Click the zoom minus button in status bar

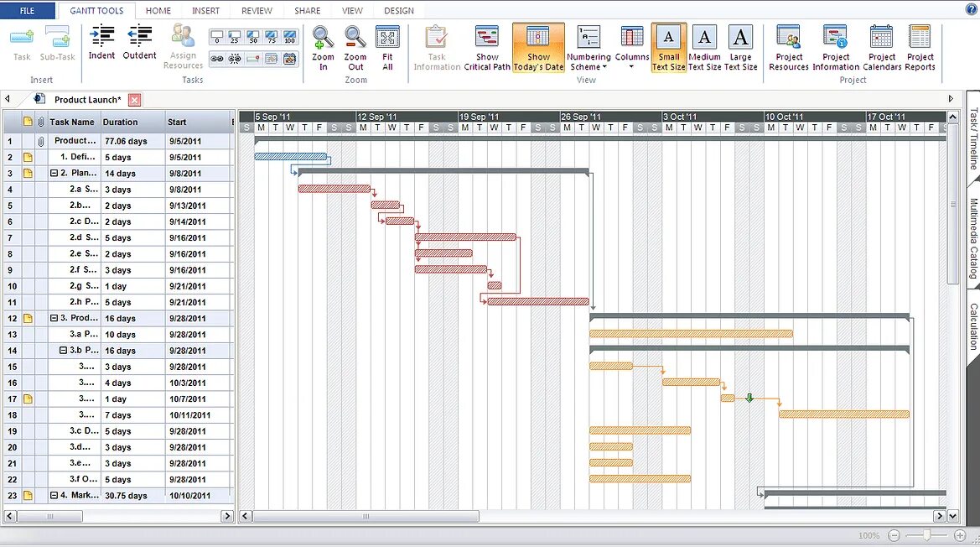[894, 536]
